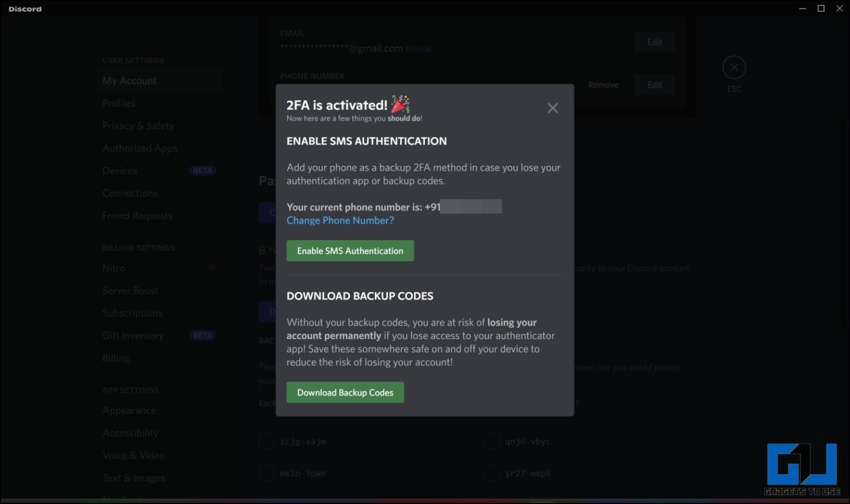Reveal the hidden email address
Screen dimensions: 850x504
[x=418, y=49]
